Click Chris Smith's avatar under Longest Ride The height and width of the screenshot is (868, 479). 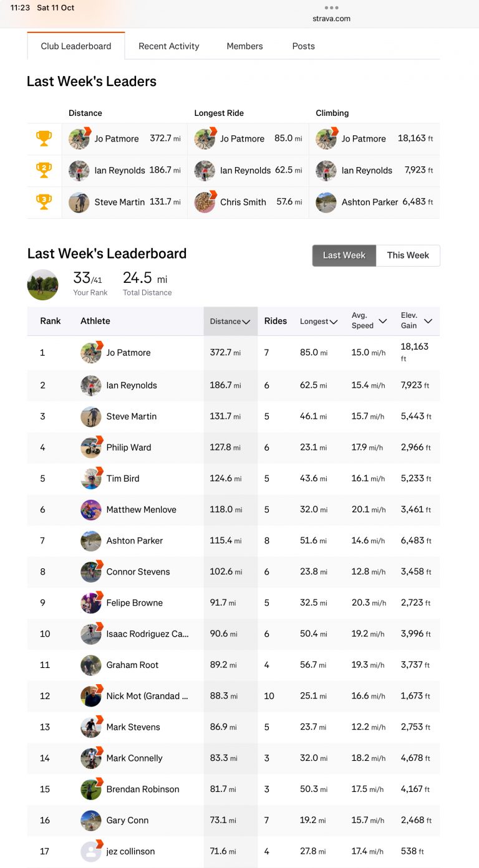coord(205,202)
